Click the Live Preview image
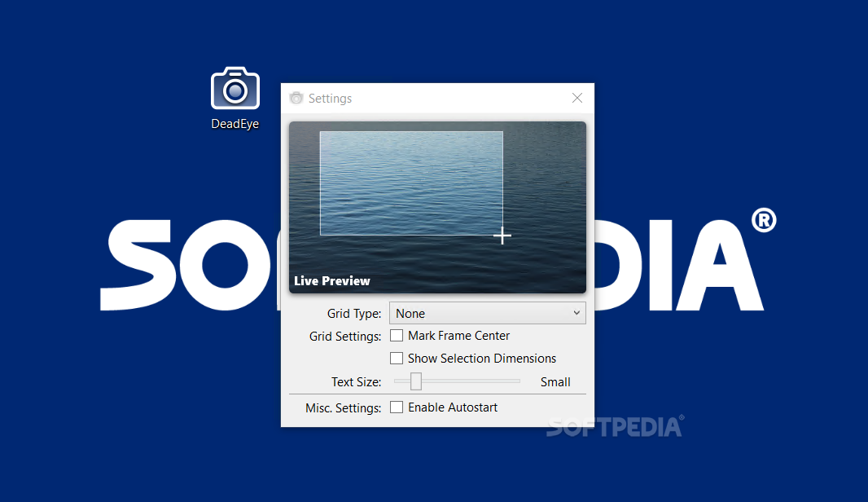This screenshot has width=868, height=502. click(x=437, y=207)
